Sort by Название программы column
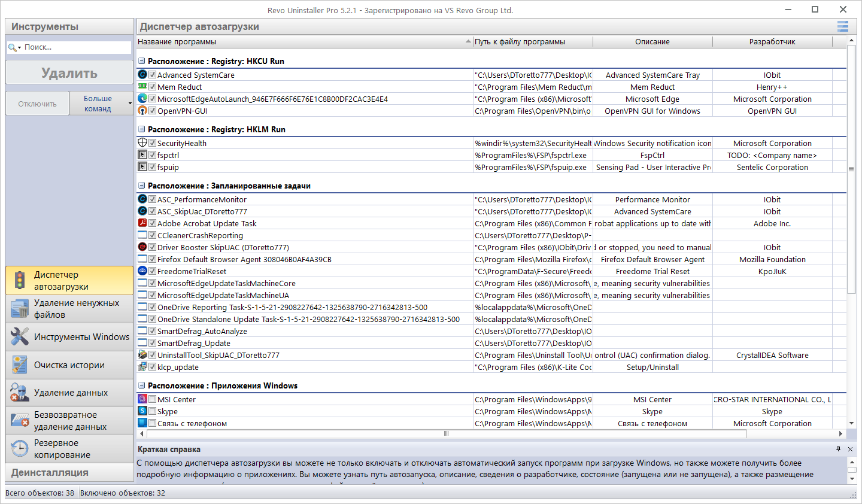Screen dimensions: 862x504 (x=305, y=42)
